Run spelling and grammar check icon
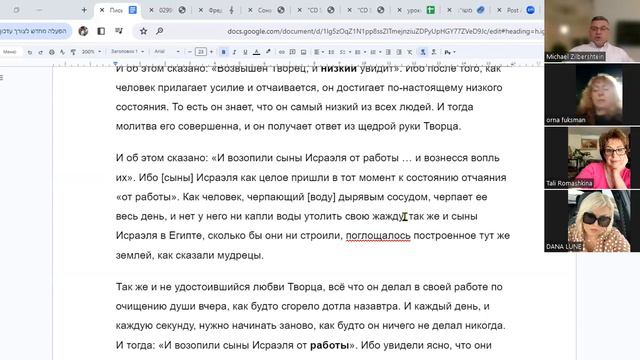640x360 pixels. point(62,52)
